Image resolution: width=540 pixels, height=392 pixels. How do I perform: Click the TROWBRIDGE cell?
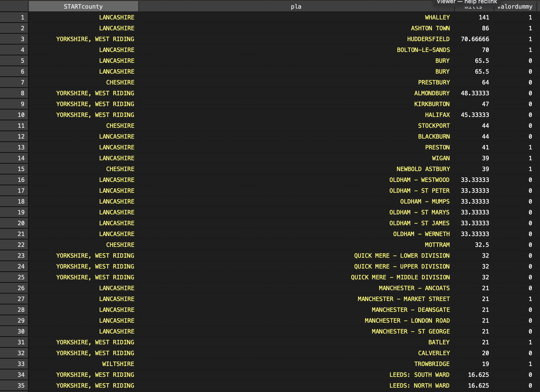click(x=432, y=364)
